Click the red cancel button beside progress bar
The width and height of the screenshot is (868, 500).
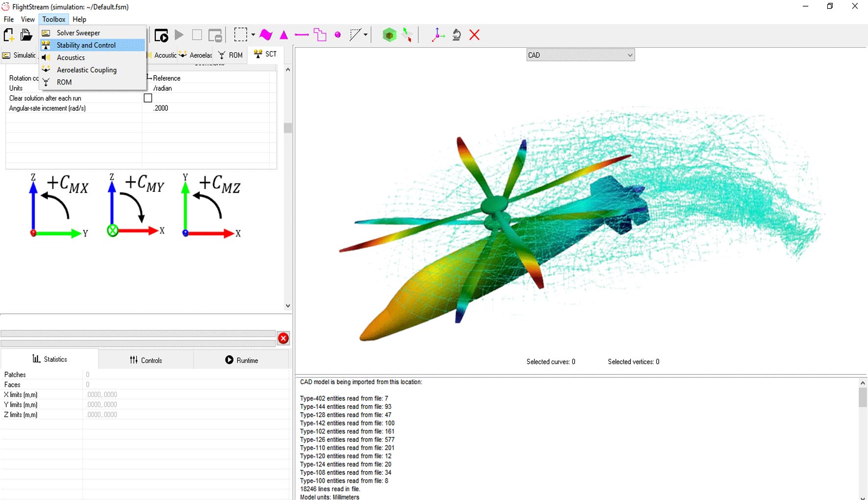point(283,338)
